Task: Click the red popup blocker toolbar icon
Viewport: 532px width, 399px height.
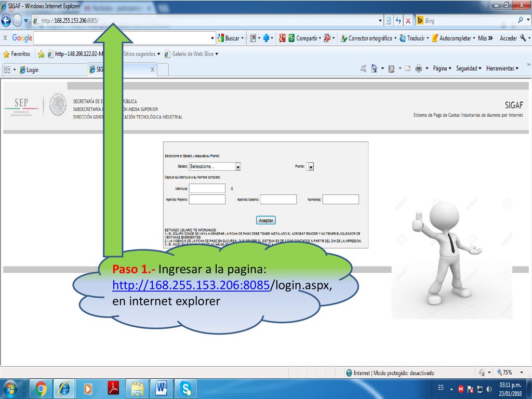Action: tap(327, 38)
